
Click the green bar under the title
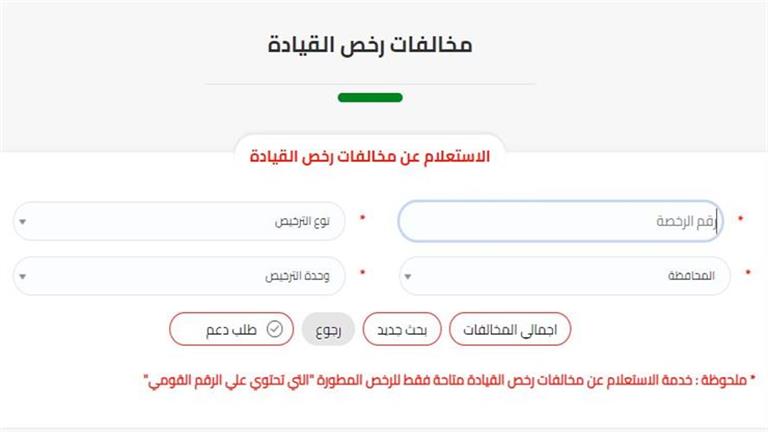(x=370, y=98)
